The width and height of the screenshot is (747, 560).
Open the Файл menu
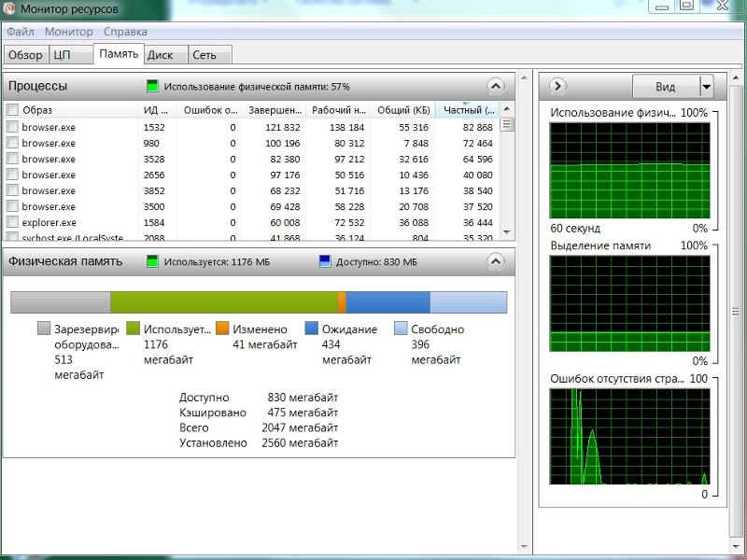click(x=21, y=32)
